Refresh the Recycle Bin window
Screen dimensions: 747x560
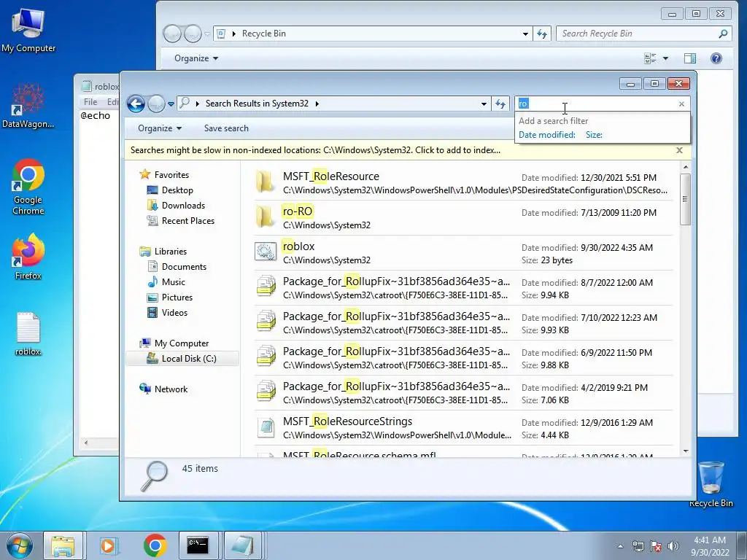pyautogui.click(x=542, y=34)
